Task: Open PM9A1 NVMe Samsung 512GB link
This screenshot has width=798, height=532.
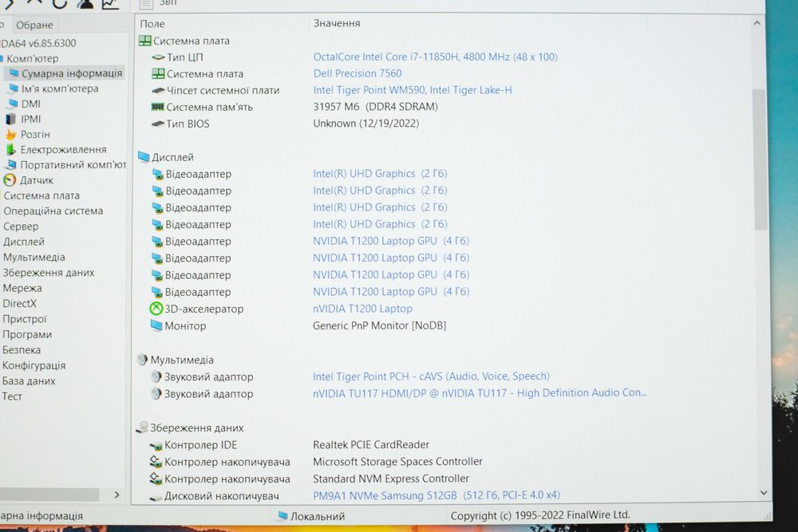Action: coord(437,495)
